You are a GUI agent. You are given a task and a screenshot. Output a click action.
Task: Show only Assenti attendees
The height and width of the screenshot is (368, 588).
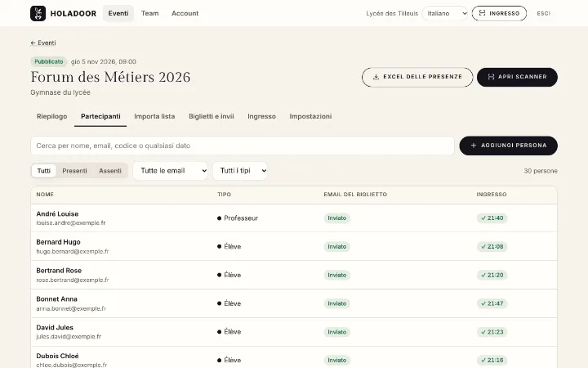[x=110, y=171]
